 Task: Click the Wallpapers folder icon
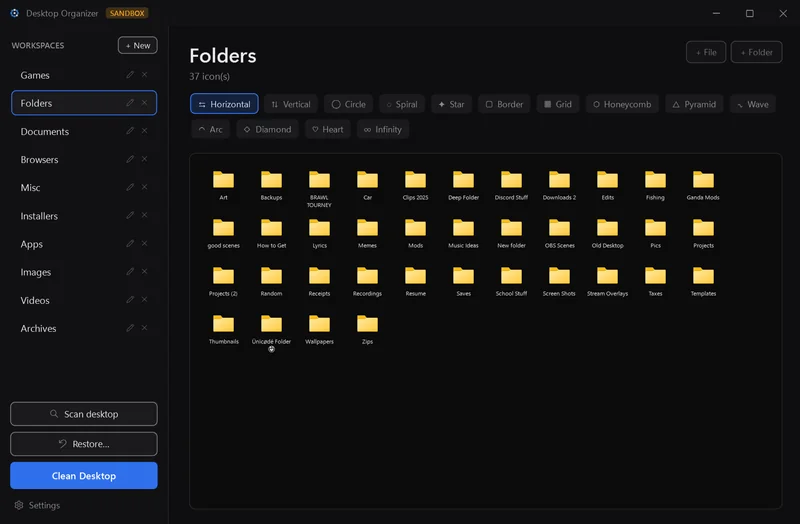319,323
